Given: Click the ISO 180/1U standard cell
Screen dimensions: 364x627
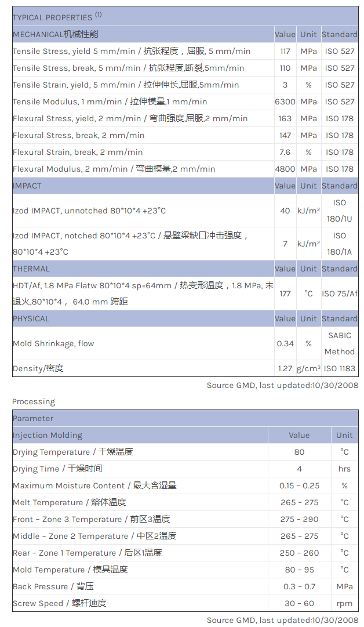Looking at the screenshot, I should pos(340,211).
